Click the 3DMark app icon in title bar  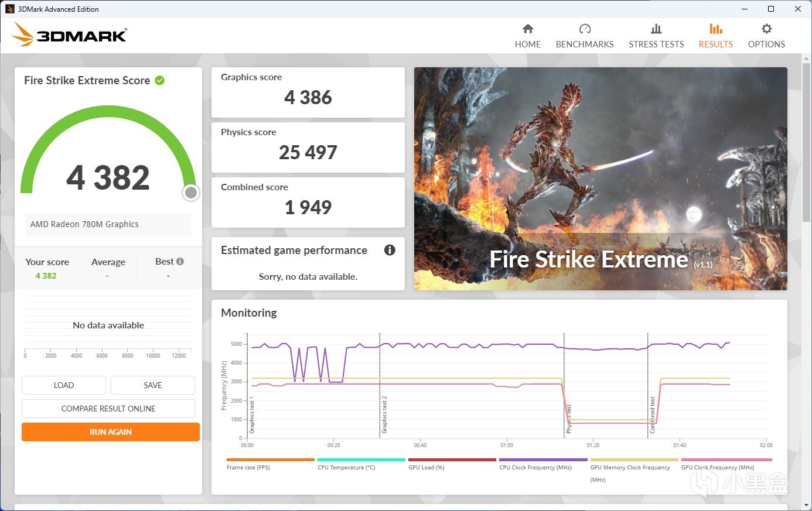pyautogui.click(x=9, y=9)
